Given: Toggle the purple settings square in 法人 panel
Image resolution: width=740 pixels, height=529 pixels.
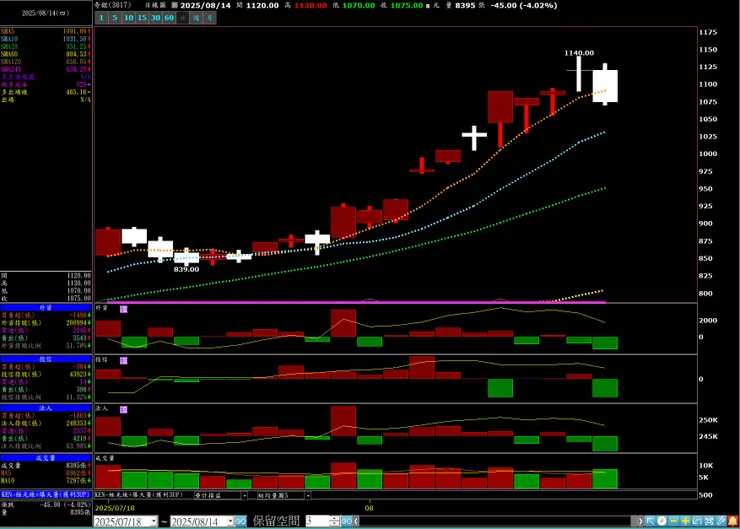Looking at the screenshot, I should (124, 410).
